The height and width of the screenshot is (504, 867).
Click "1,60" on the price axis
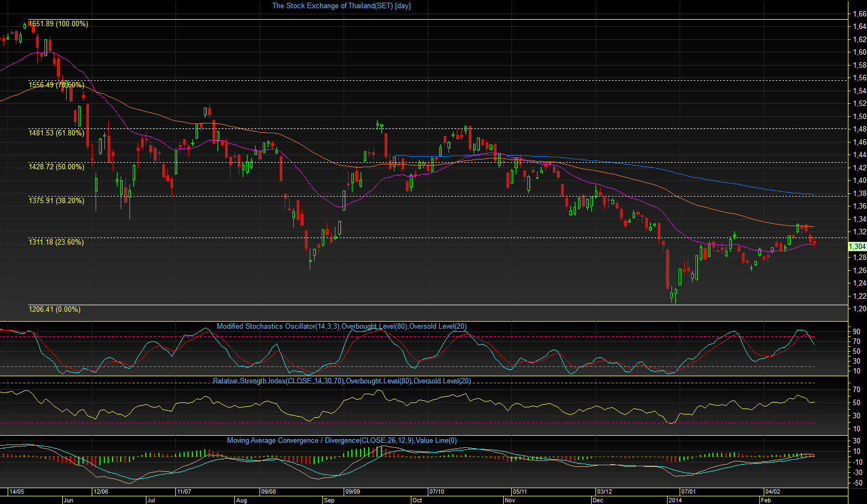(859, 52)
